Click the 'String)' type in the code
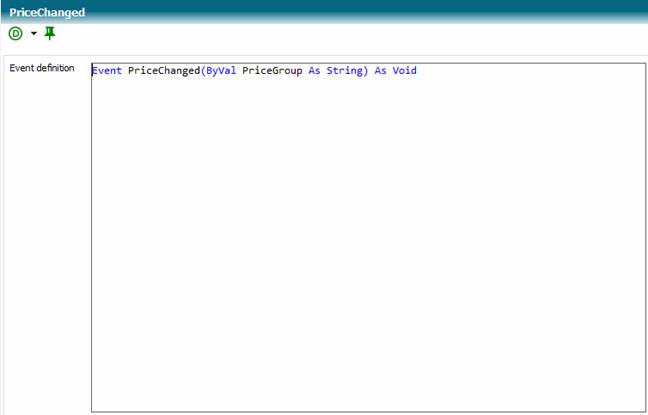648x415 pixels. pos(347,71)
